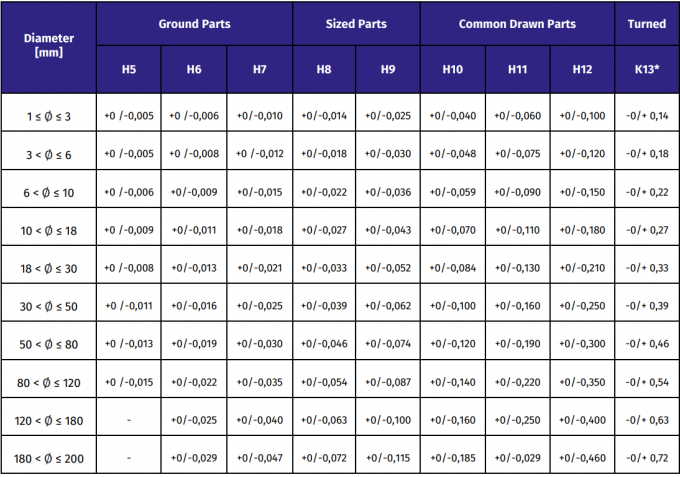Click the H11 column subheader
The width and height of the screenshot is (680, 477).
517,69
